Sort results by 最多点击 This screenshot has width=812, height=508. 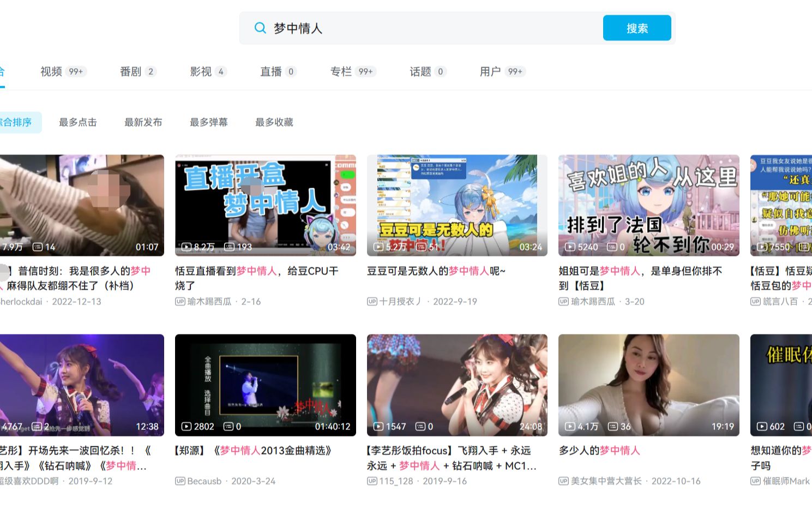[78, 122]
